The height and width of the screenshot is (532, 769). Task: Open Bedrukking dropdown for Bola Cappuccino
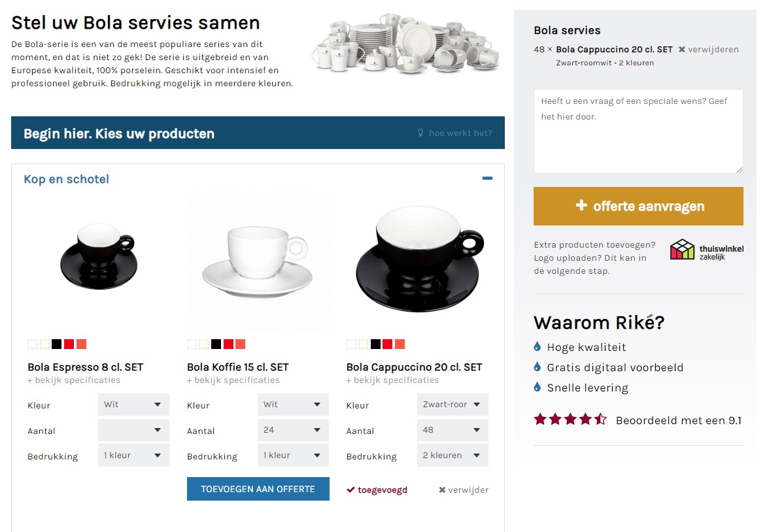coord(453,456)
